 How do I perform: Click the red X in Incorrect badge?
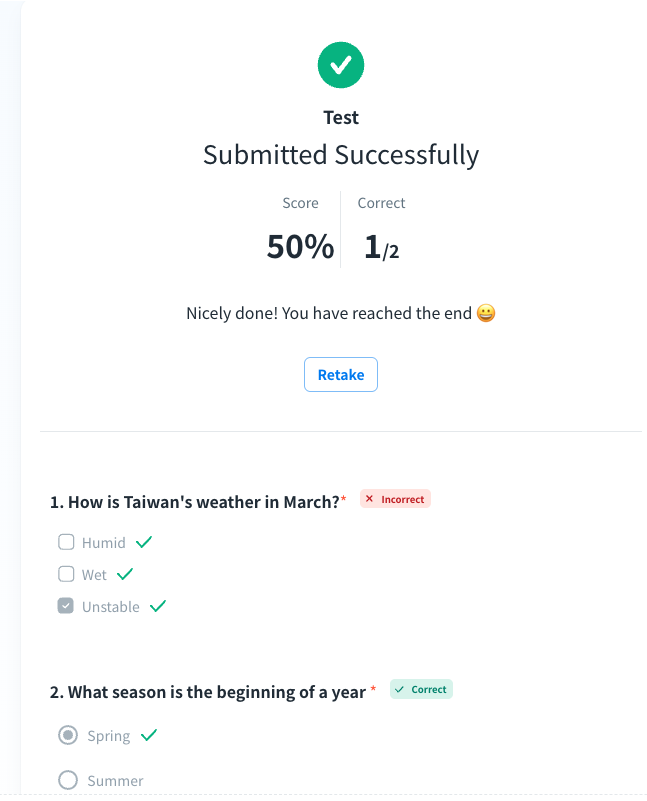coord(369,499)
